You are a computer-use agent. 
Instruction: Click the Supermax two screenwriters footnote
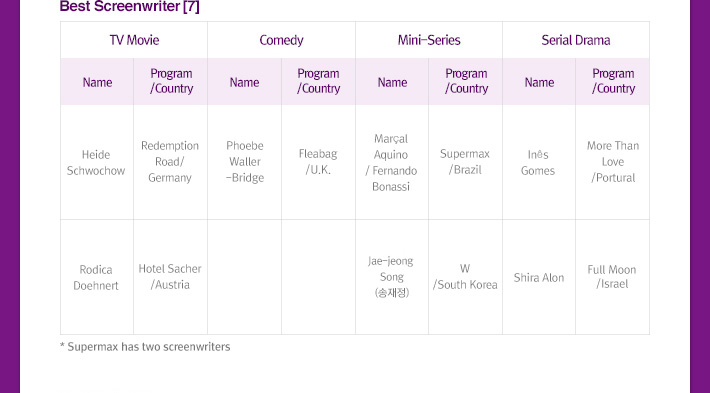click(x=145, y=347)
